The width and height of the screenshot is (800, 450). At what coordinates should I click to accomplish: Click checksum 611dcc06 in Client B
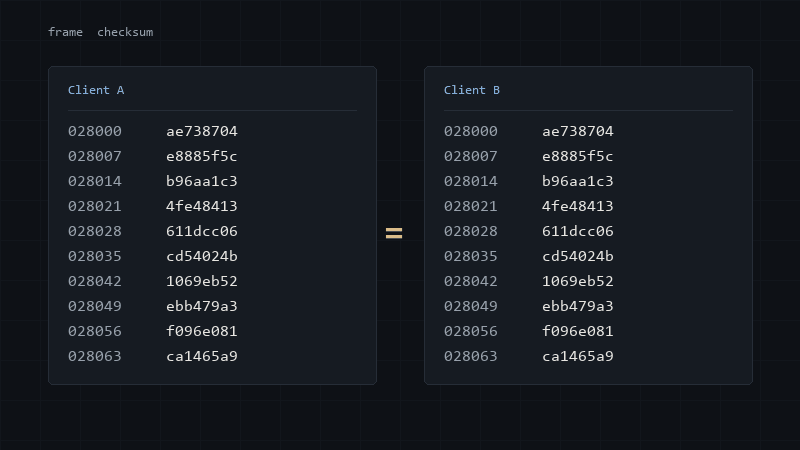point(578,231)
